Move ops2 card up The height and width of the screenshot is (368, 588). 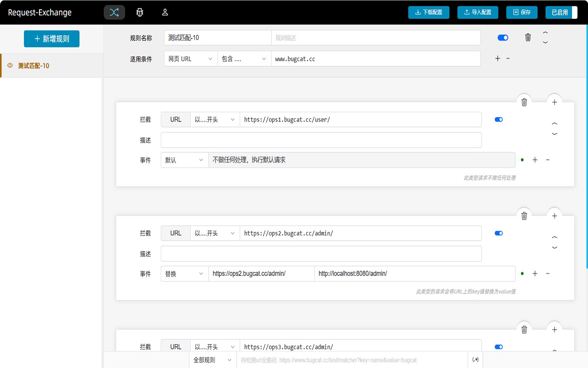coord(554,237)
